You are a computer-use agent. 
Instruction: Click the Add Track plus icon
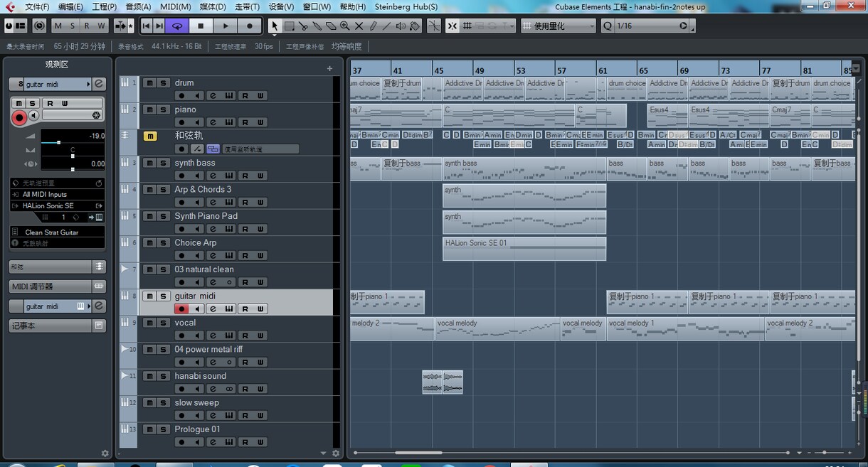click(x=329, y=68)
